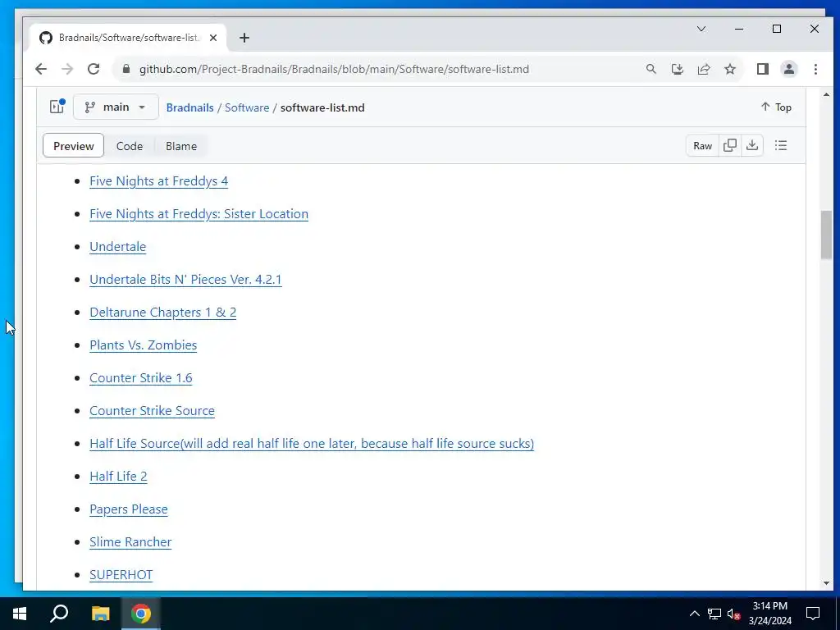Open Counter Strike Source link
This screenshot has width=840, height=630.
point(152,410)
